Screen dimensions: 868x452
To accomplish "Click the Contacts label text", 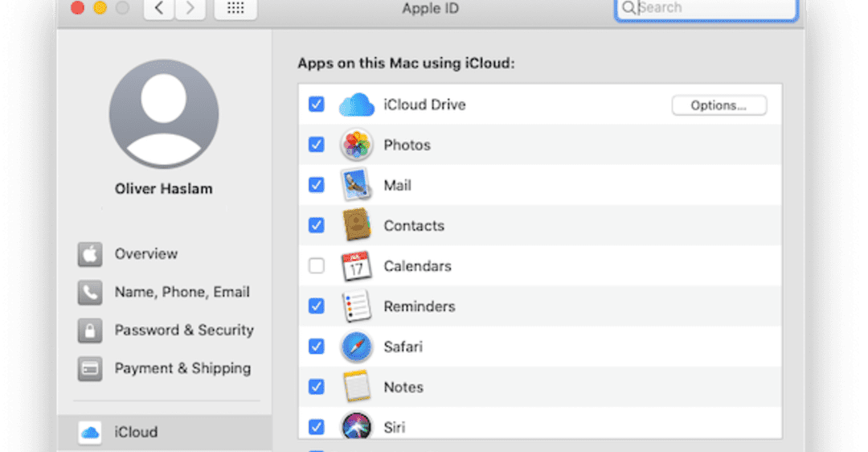I will click(414, 226).
